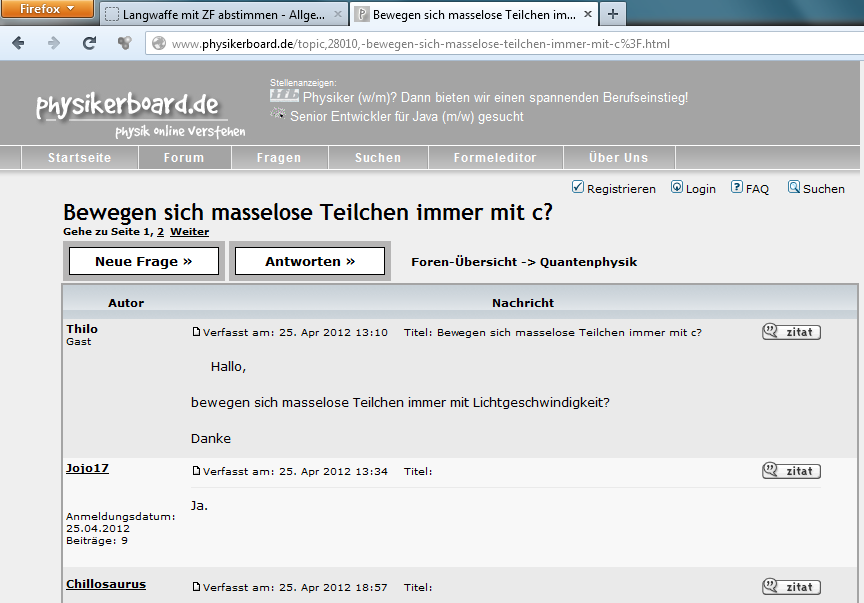Click the site identity globe icon in the address bar
Viewport: 864px width, 603px height.
(158, 44)
